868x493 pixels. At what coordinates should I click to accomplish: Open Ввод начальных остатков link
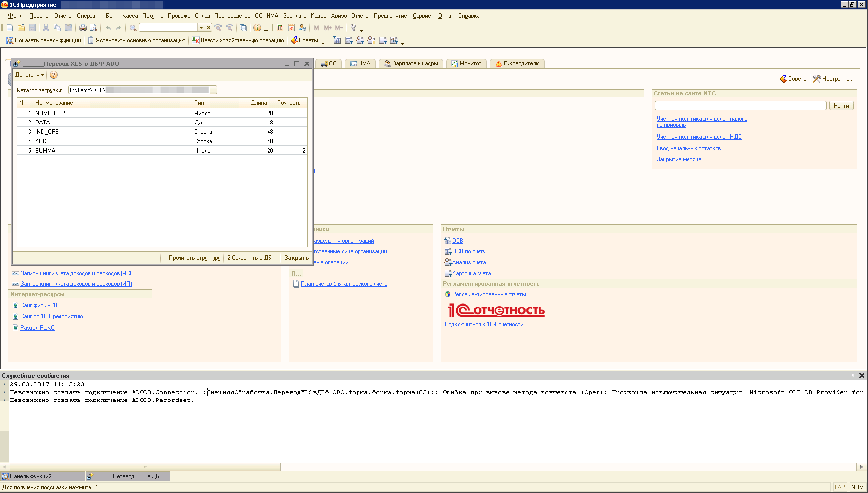click(688, 148)
